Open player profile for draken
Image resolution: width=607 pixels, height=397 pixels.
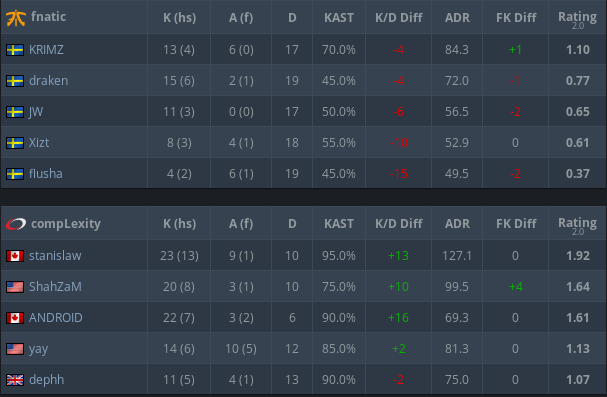(x=48, y=80)
